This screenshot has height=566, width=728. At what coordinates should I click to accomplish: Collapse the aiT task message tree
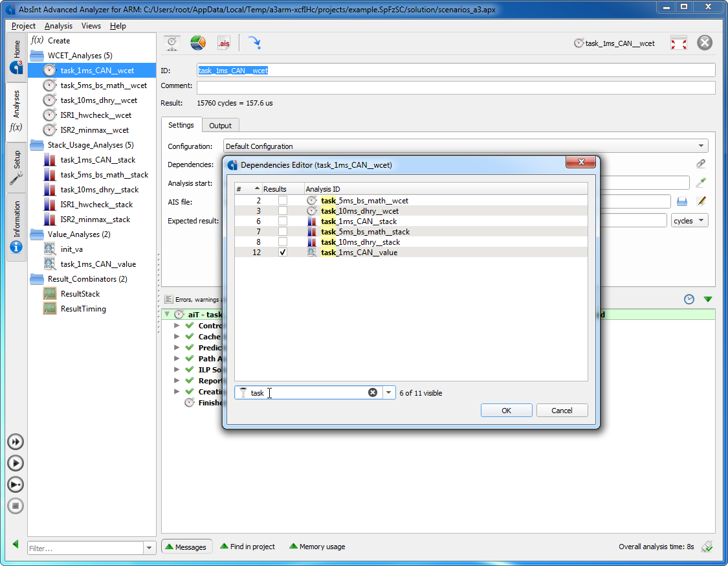click(x=167, y=314)
